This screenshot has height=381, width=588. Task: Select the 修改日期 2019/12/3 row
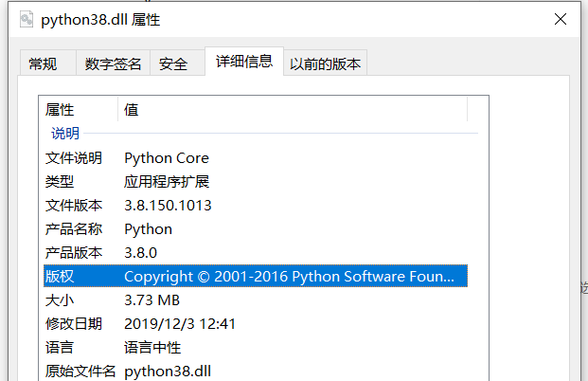(256, 323)
